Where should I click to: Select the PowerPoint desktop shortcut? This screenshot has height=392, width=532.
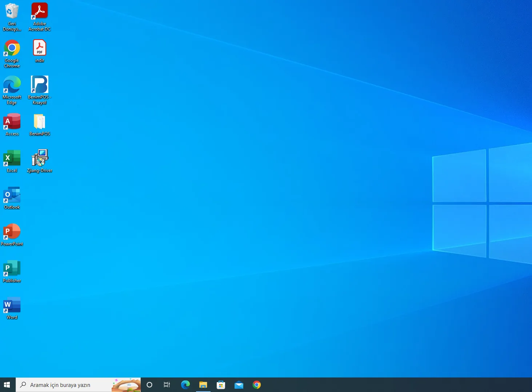click(x=12, y=234)
